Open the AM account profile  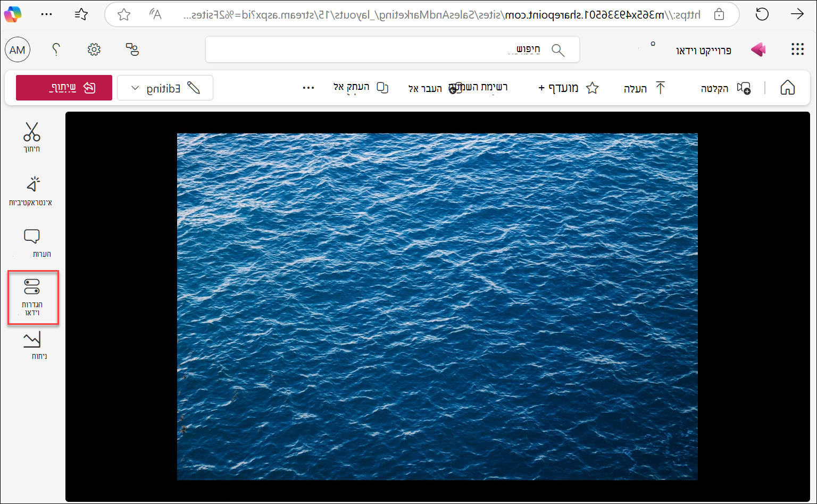pos(18,50)
